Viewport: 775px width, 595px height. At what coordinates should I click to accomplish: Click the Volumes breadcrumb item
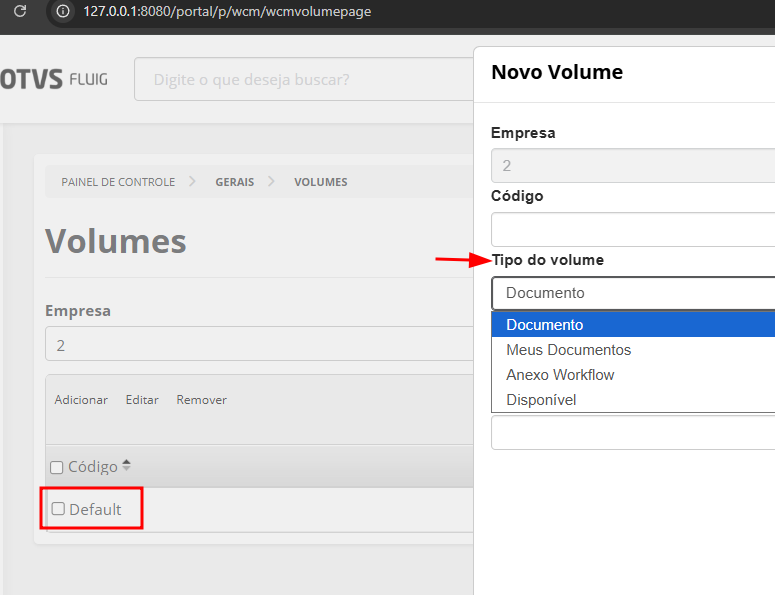(320, 182)
